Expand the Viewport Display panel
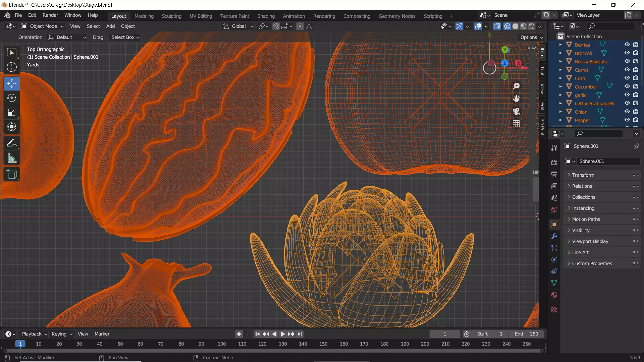 click(590, 241)
